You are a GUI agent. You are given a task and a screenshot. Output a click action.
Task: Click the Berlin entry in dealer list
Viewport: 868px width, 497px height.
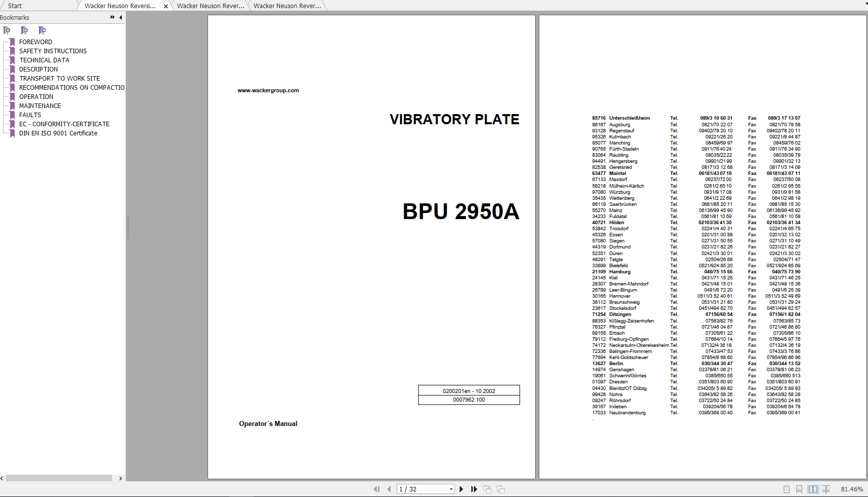[x=696, y=364]
